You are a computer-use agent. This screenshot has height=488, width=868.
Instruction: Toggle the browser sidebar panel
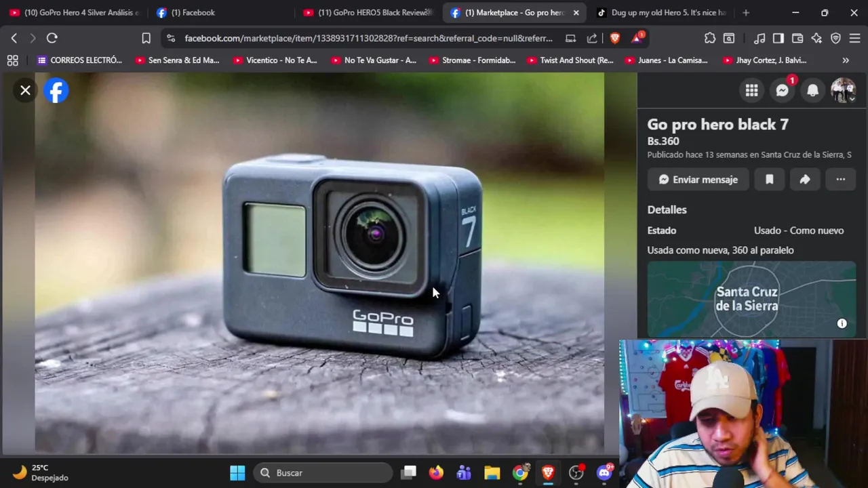(778, 39)
